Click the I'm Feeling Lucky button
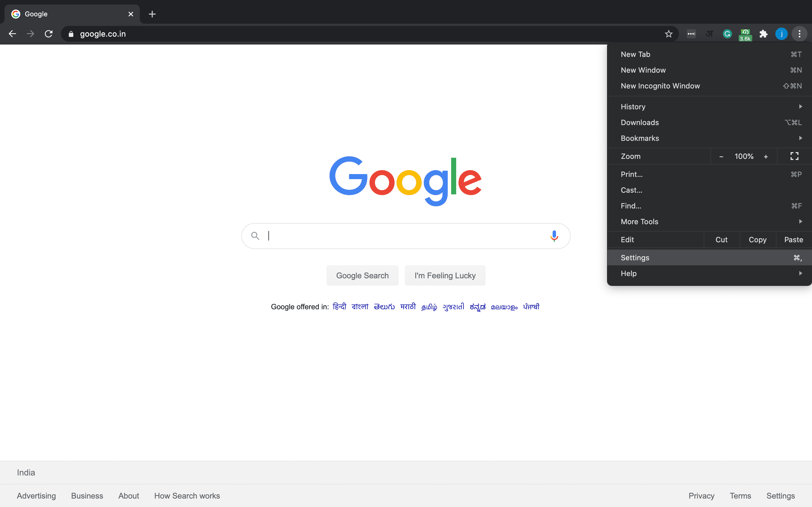Screen dimensions: 812x507 point(445,275)
